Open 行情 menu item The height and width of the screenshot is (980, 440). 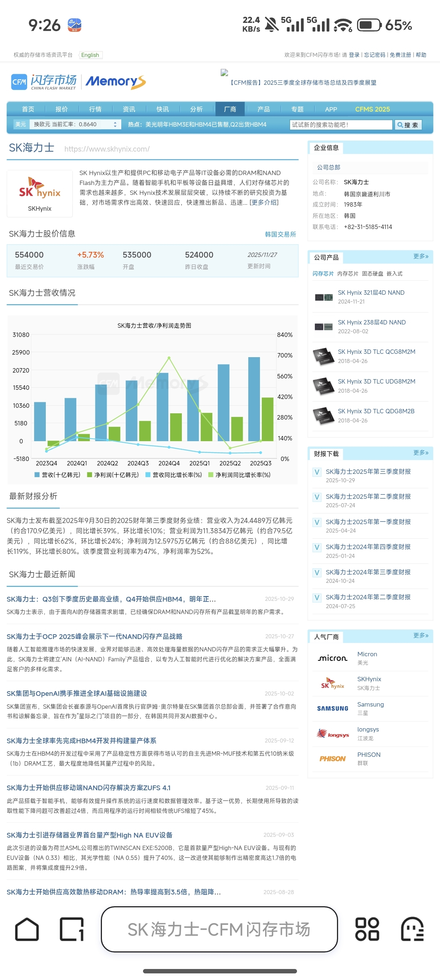tap(95, 109)
